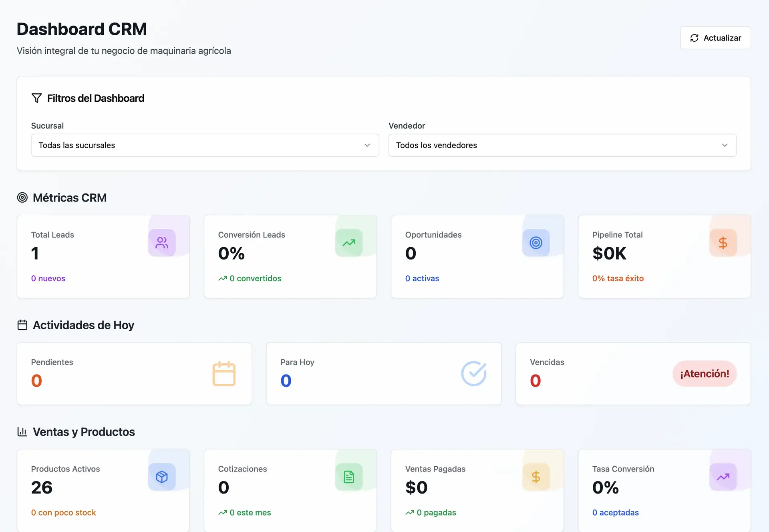The width and height of the screenshot is (769, 532).
Task: Click the Métricas CRM section heading
Action: [x=69, y=197]
